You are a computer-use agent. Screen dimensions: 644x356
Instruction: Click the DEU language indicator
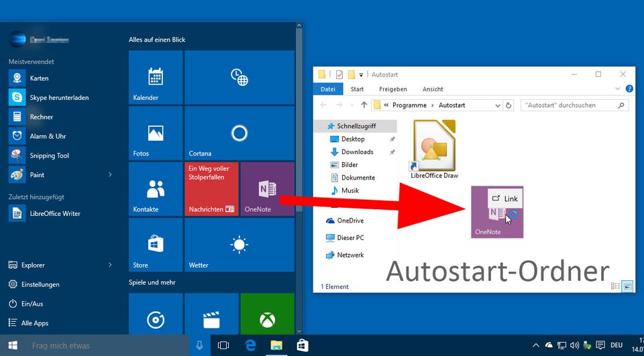616,345
